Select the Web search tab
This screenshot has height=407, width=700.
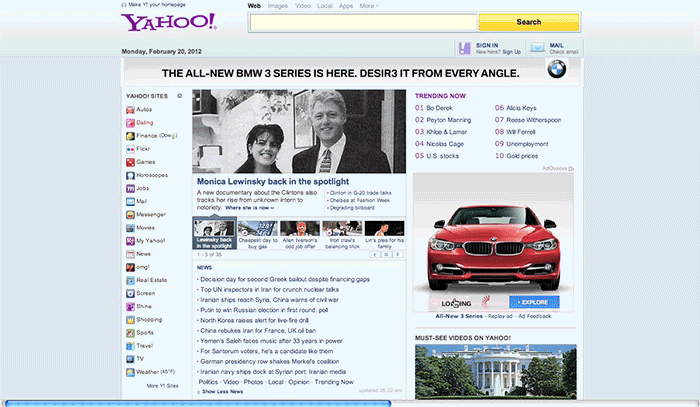click(x=254, y=6)
